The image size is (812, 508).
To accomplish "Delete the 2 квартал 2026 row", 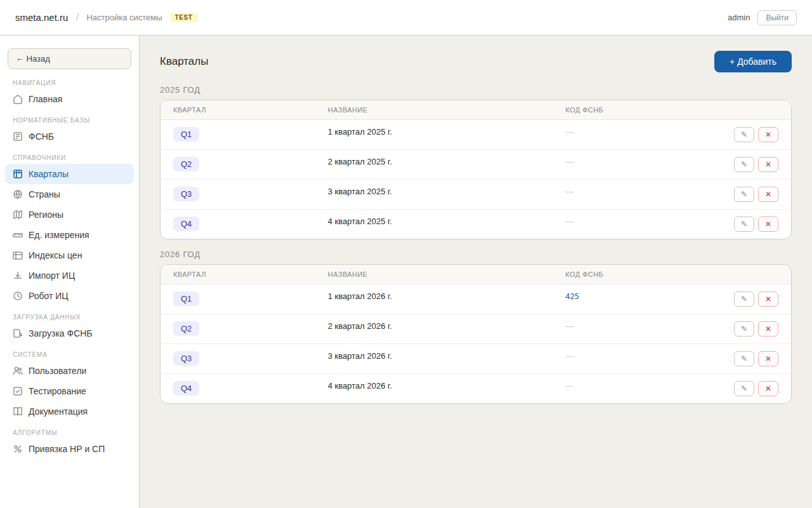I will [x=768, y=329].
